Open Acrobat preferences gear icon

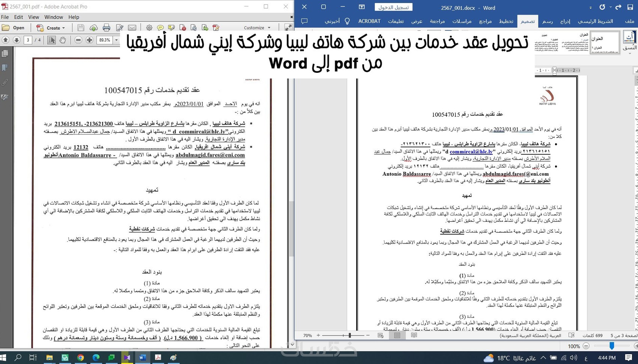coord(149,28)
